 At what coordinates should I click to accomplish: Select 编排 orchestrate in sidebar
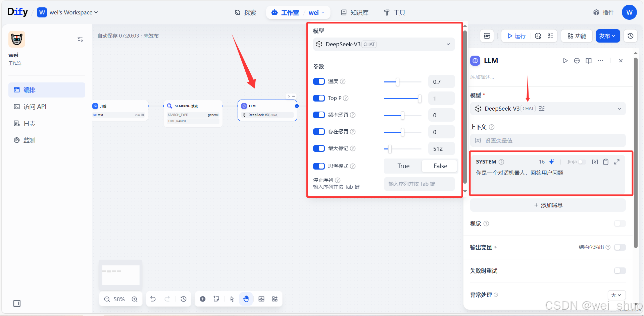click(x=47, y=90)
